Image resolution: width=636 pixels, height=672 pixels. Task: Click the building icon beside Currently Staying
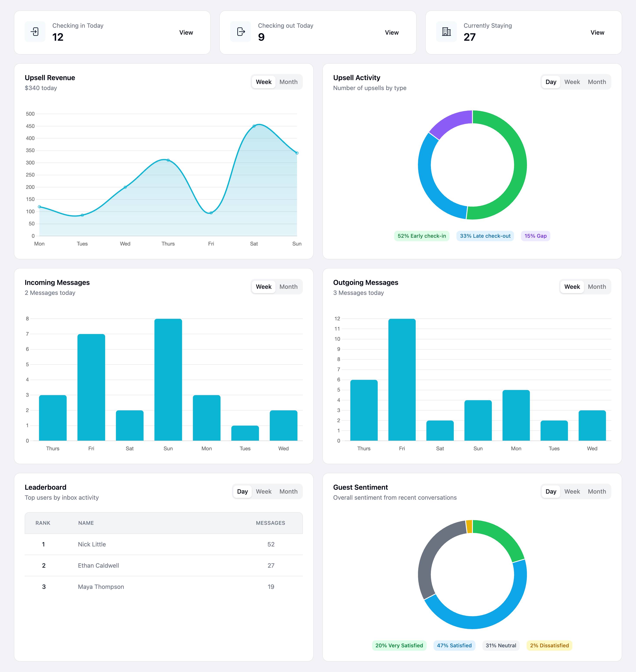446,32
